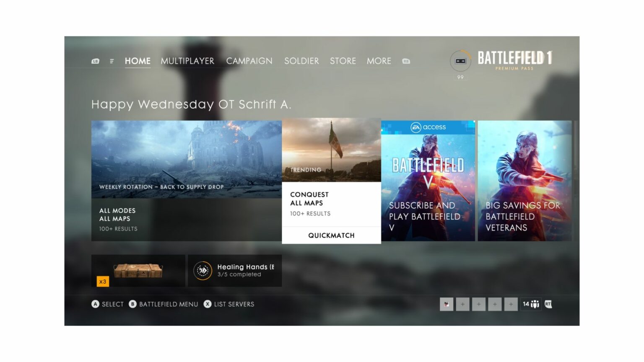Click Happy Wednesday greeting text

[191, 104]
